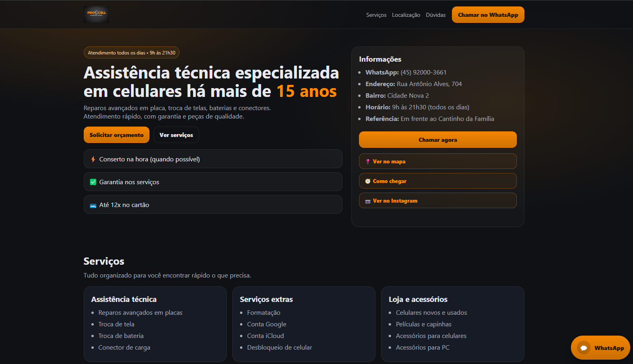Click Celulares novos e usados item
This screenshot has height=364, width=633.
[431, 313]
